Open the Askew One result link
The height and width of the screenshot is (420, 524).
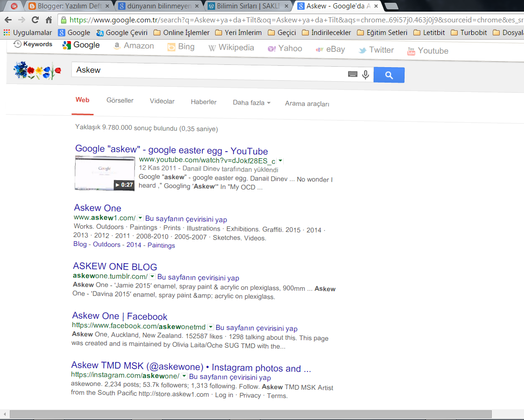pos(98,208)
